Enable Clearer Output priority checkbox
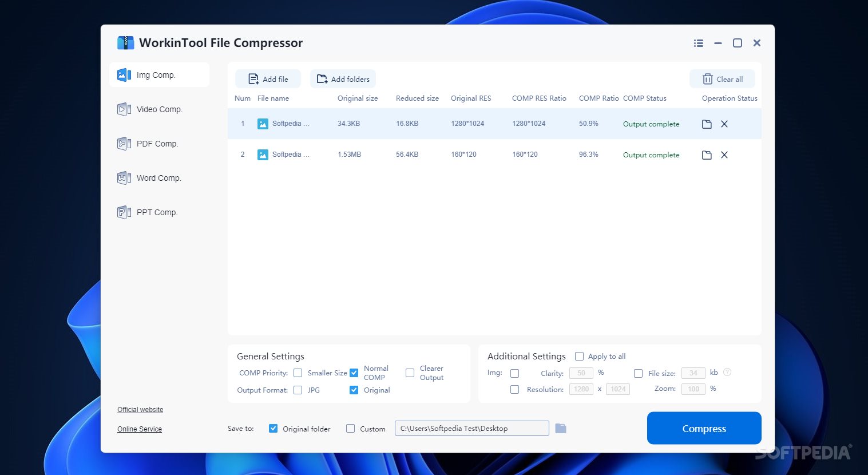Viewport: 868px width, 475px height. [410, 373]
